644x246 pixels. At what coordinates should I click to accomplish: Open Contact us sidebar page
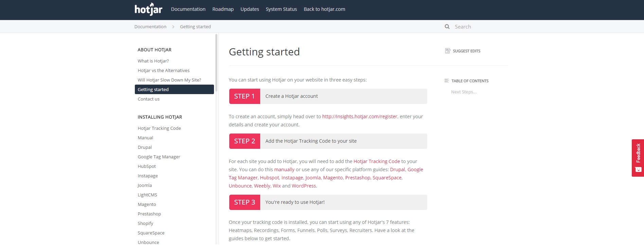coord(148,99)
